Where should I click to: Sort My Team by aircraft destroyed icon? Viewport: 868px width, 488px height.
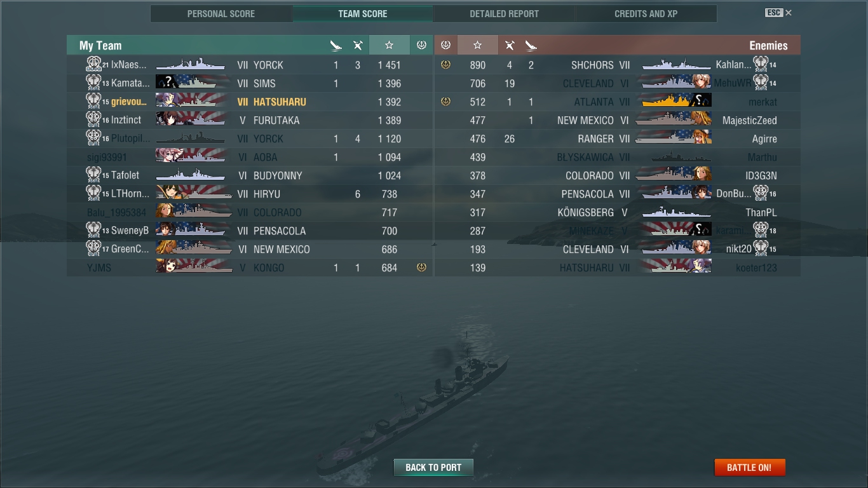[358, 45]
